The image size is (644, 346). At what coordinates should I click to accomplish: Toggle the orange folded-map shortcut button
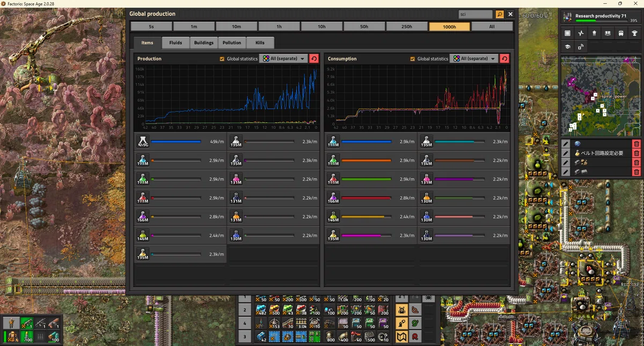click(x=401, y=337)
